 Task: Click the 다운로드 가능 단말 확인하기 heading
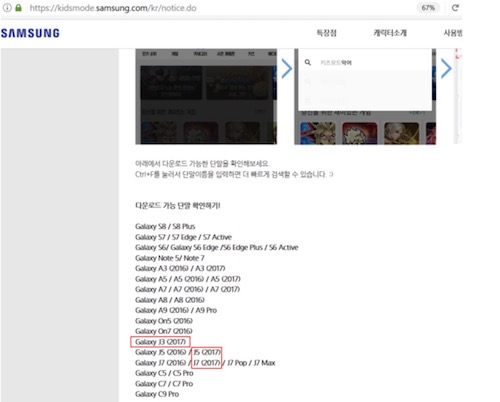click(x=178, y=205)
